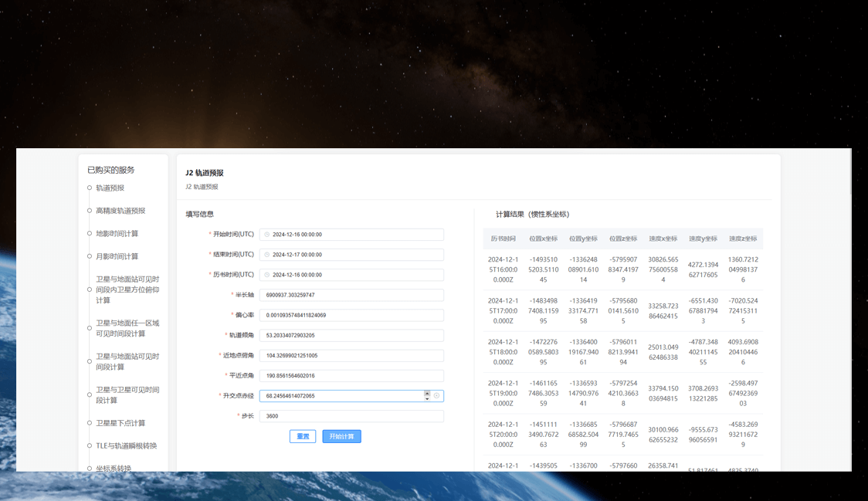Select 卫星星下点计算 sidebar item
868x501 pixels.
120,423
